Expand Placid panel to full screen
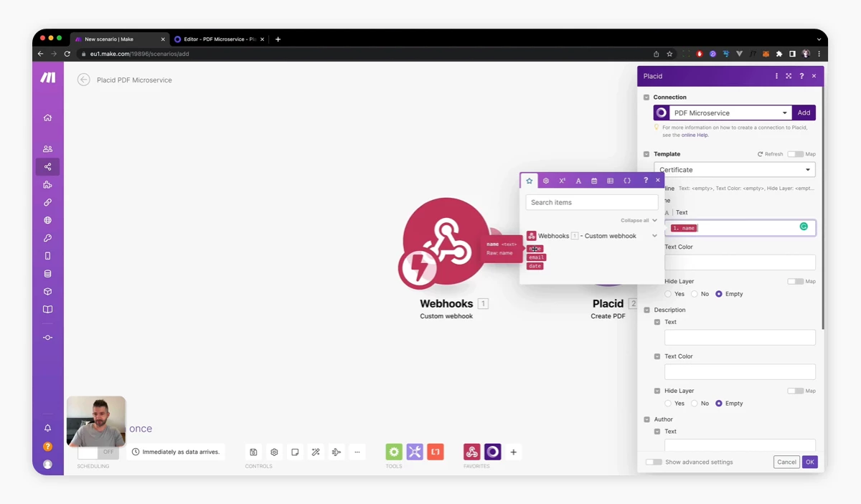Screen dimensions: 861x504 click(x=789, y=76)
